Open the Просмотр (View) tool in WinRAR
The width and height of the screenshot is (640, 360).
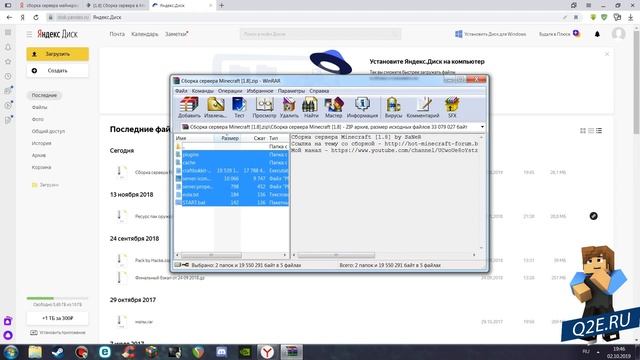[x=264, y=108]
